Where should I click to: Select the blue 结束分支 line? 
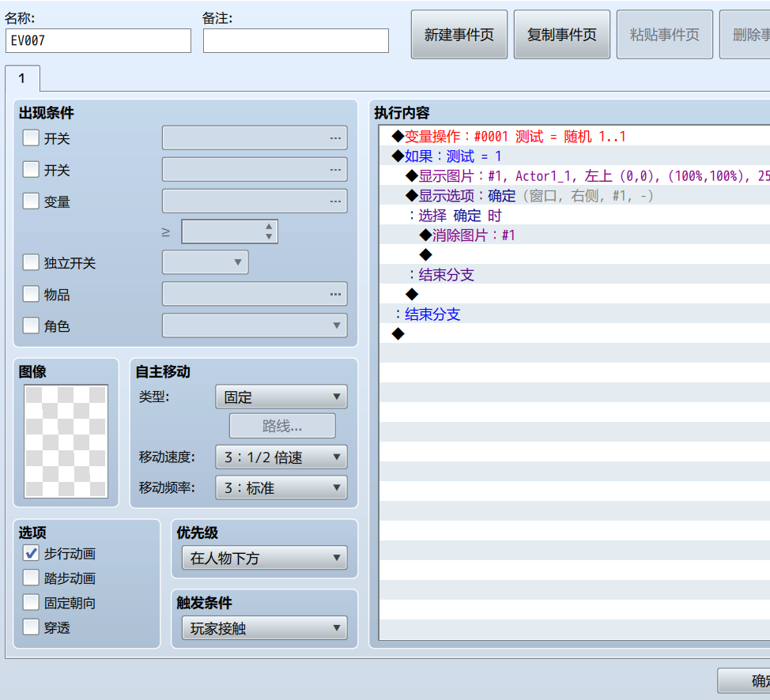tap(575, 314)
